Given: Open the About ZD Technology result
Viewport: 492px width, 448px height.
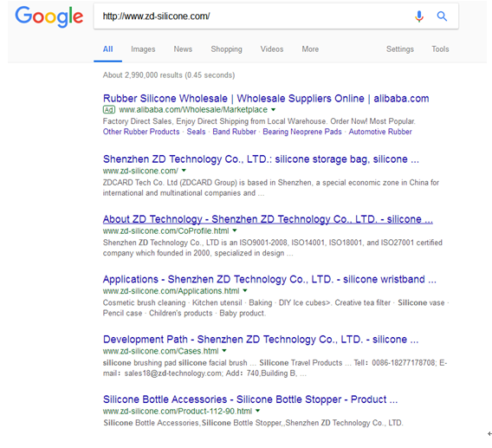Looking at the screenshot, I should click(268, 219).
